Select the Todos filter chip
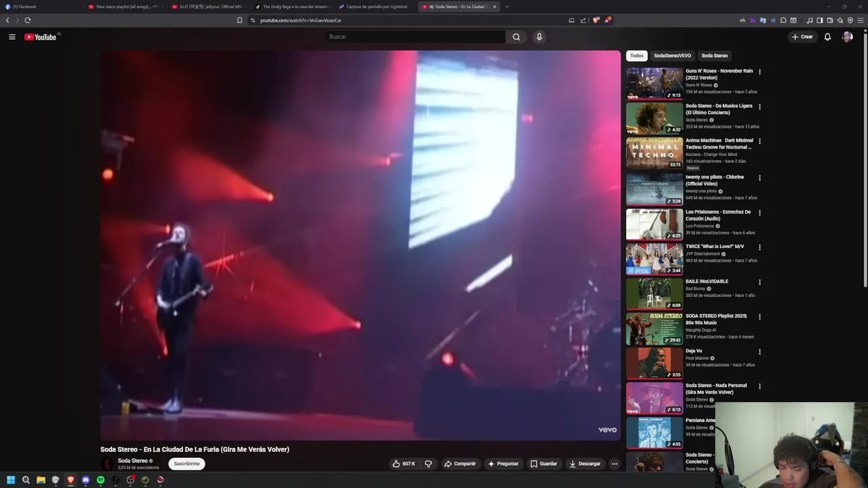 point(637,56)
